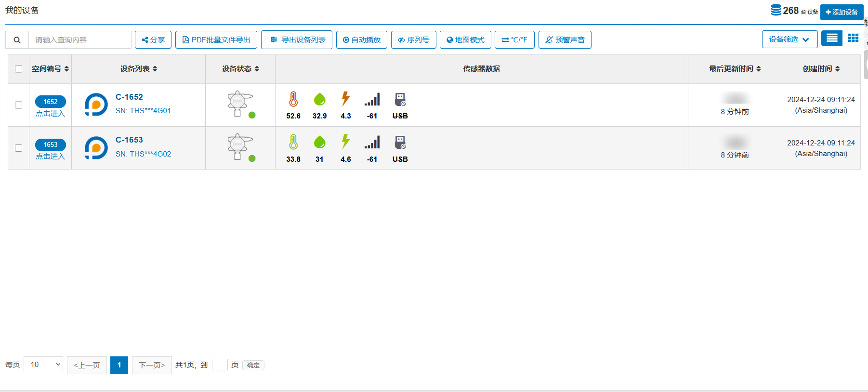Focus the search query input field

click(x=80, y=40)
